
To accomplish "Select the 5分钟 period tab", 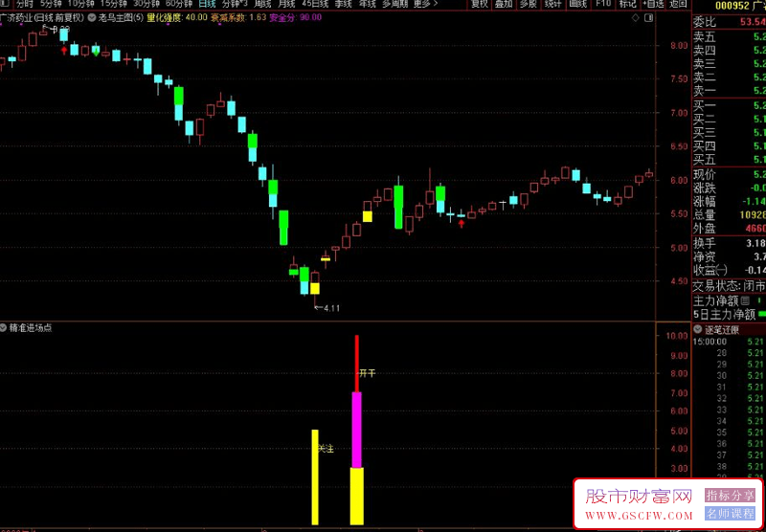I will coord(49,4).
